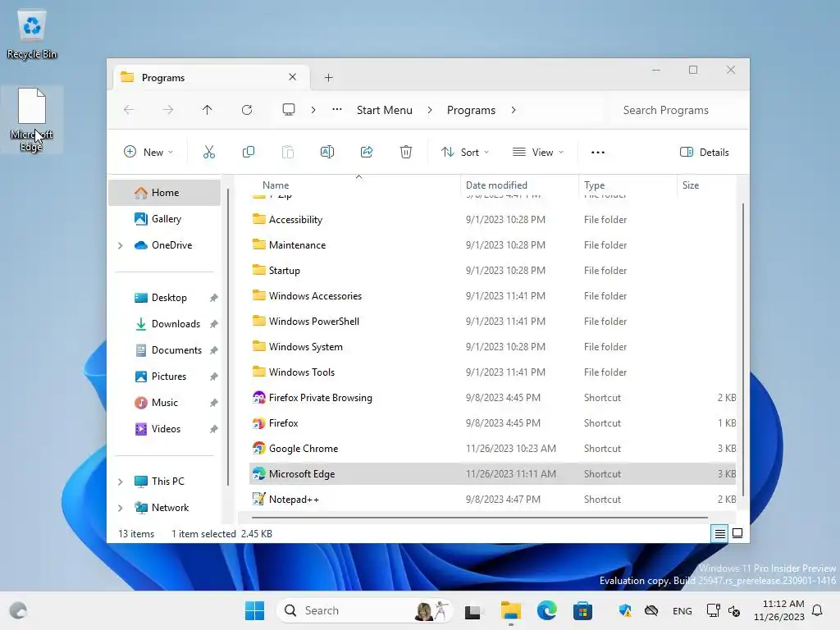Screen dimensions: 840x630
Task: Select Windows PowerShell folder
Action: [x=492, y=322]
